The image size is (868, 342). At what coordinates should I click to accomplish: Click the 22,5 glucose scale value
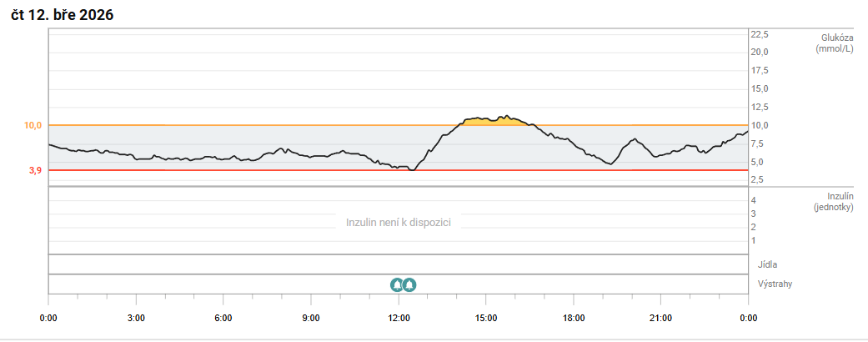click(x=760, y=34)
